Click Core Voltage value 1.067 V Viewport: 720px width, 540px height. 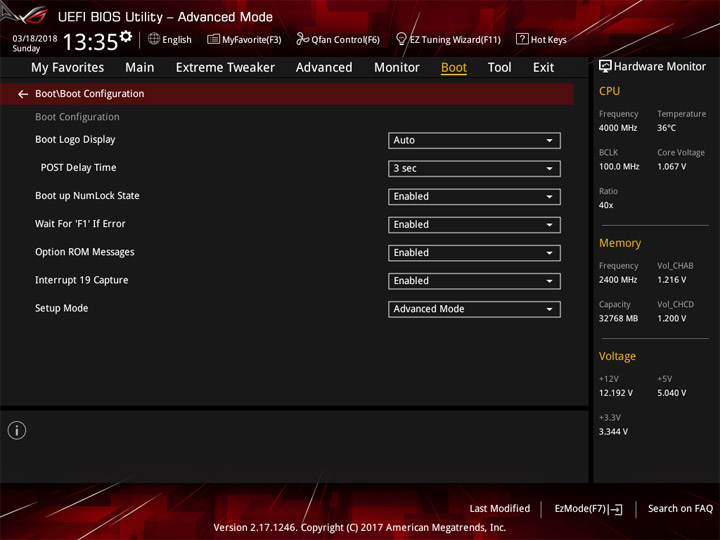click(x=671, y=167)
